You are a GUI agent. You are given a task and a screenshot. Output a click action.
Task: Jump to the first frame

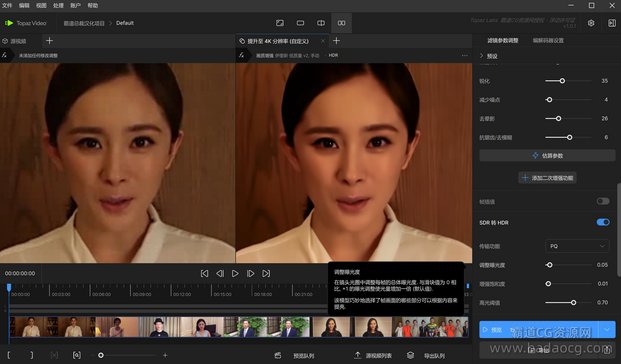pos(204,273)
